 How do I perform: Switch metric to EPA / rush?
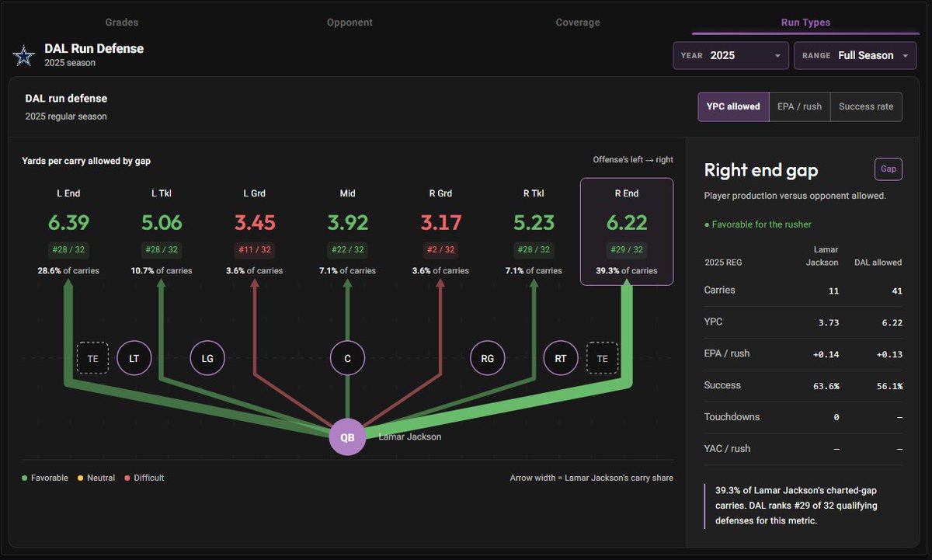pos(799,106)
